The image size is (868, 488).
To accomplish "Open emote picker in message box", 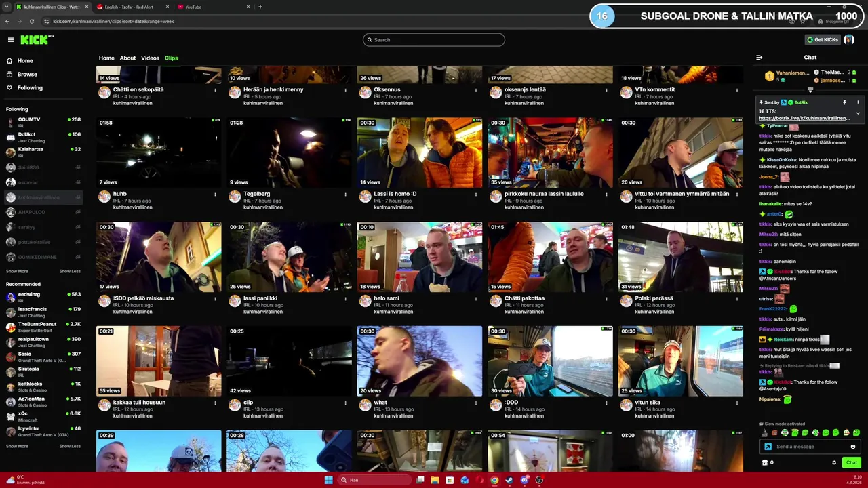I will pyautogui.click(x=853, y=447).
